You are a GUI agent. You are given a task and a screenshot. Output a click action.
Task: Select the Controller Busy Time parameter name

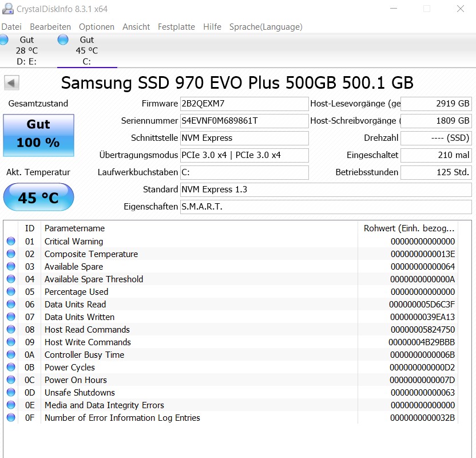click(x=85, y=355)
